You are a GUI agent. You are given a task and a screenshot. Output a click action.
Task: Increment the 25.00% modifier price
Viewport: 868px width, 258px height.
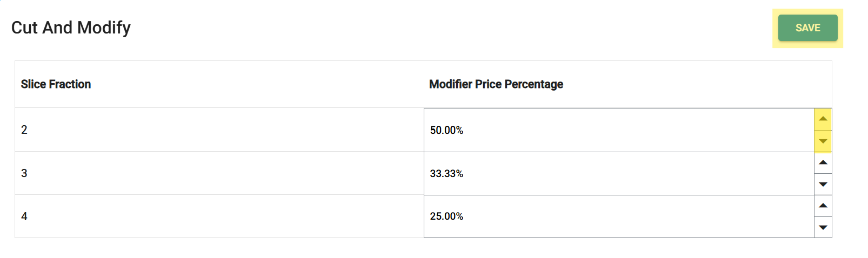pos(823,206)
